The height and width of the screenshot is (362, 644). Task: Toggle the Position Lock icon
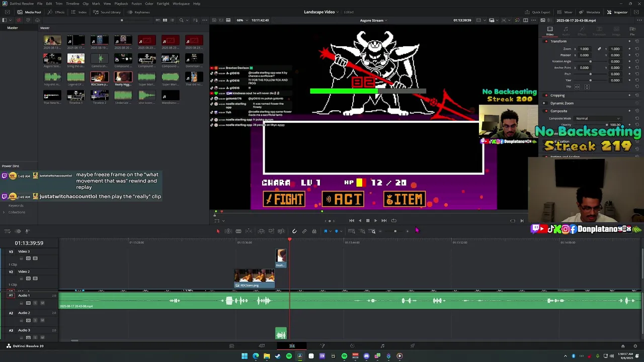[x=314, y=231]
